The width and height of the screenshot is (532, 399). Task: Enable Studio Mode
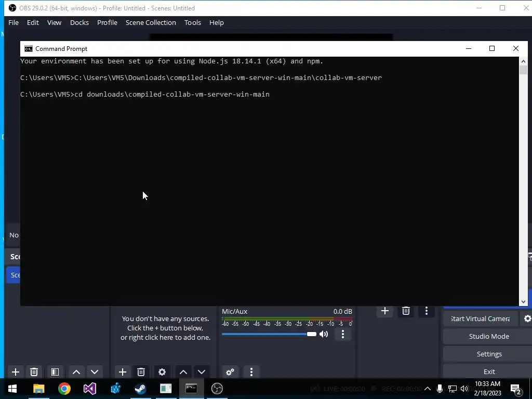click(x=489, y=336)
